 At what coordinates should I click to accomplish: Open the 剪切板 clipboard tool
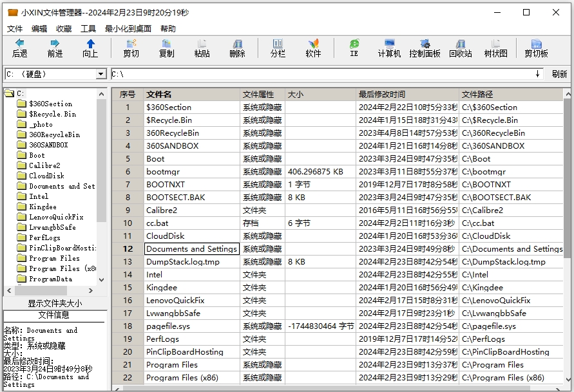tap(536, 48)
